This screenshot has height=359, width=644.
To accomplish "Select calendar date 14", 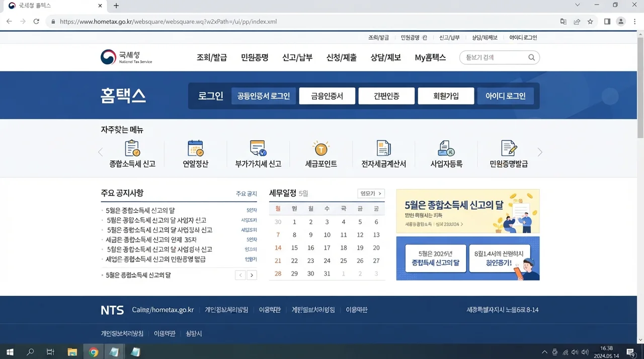I will tap(278, 247).
